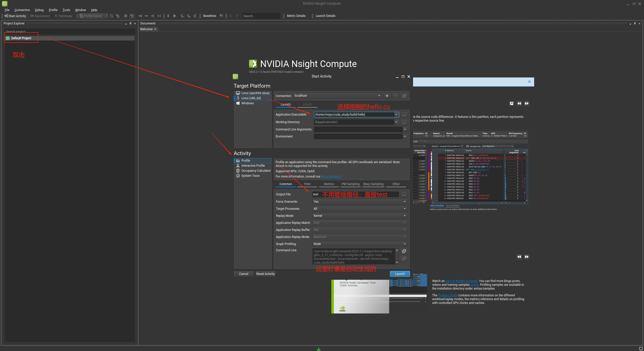Open NVIDIA Nsight Developer Tools tutorial thumbnail
The height and width of the screenshot is (351, 644).
click(x=360, y=297)
